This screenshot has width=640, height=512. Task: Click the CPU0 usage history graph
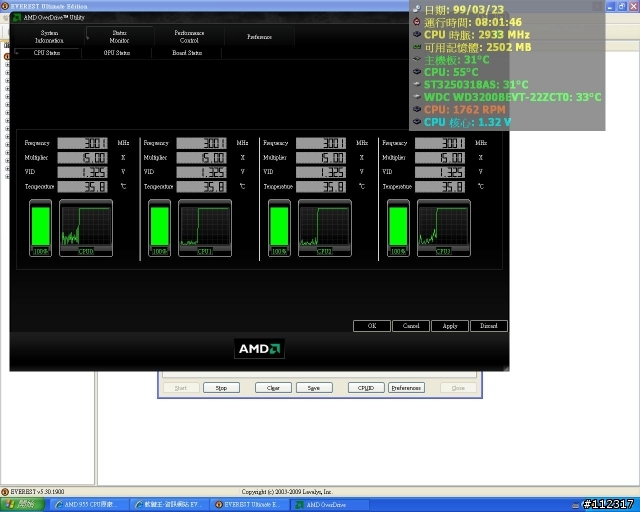[86, 228]
